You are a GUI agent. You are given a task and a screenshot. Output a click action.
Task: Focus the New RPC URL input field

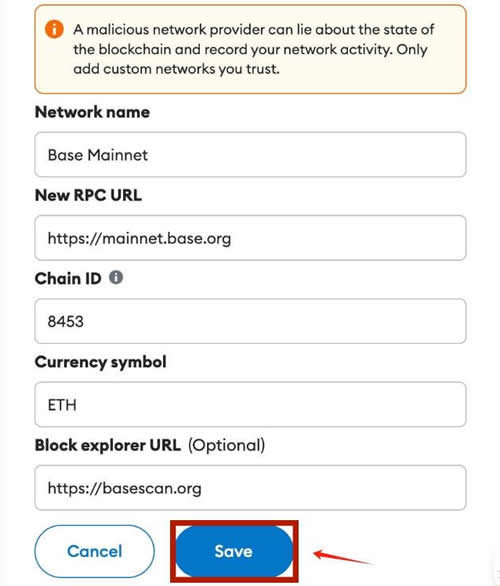coord(250,238)
